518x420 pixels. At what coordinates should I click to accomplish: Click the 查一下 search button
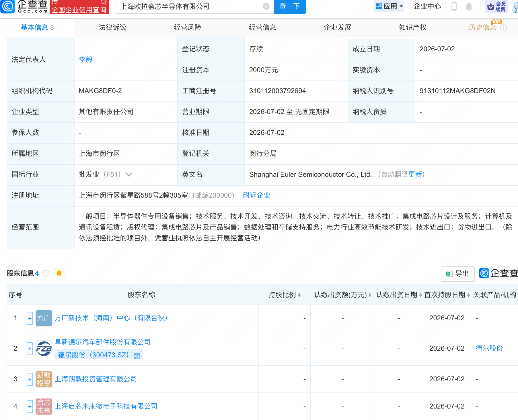click(290, 7)
